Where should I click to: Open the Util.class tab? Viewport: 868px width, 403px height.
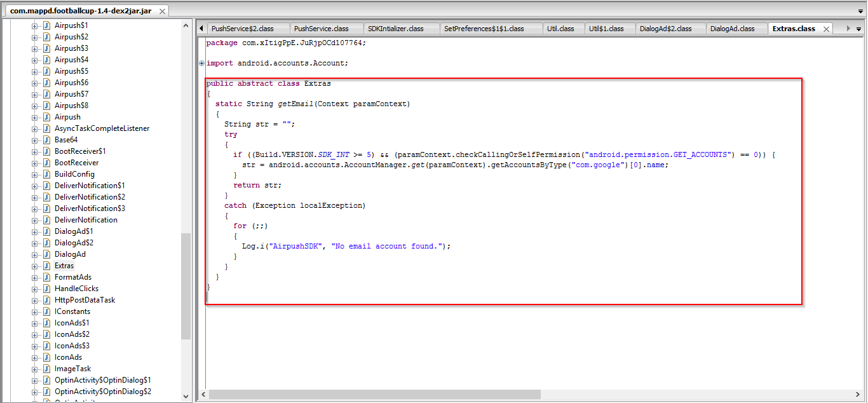coord(560,29)
